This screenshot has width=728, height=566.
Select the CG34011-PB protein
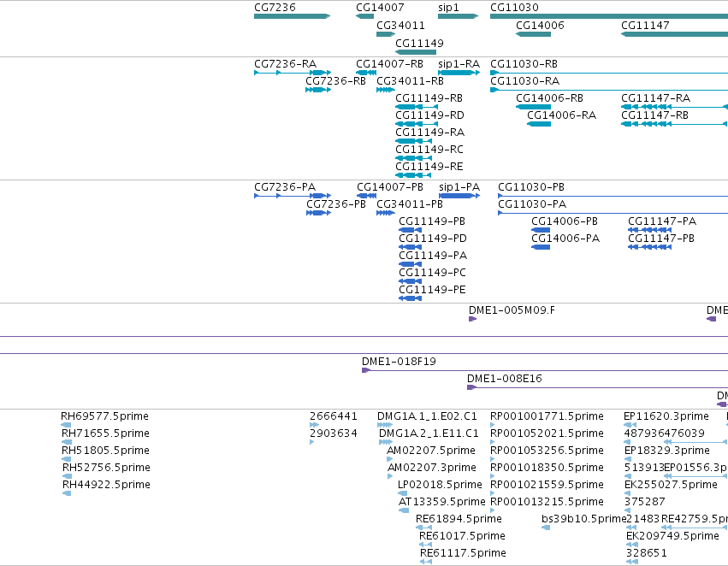pos(386,213)
